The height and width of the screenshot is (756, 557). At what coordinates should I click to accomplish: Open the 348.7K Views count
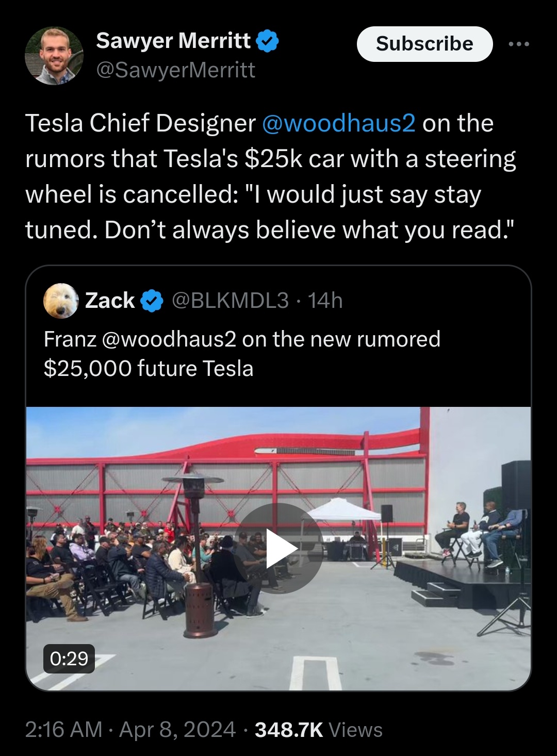[319, 730]
